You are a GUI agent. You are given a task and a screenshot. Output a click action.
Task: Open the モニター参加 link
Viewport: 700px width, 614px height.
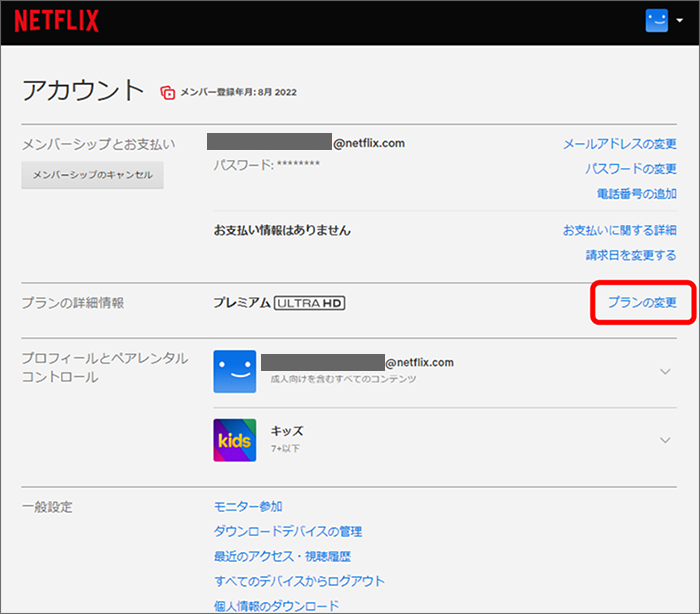pos(248,507)
